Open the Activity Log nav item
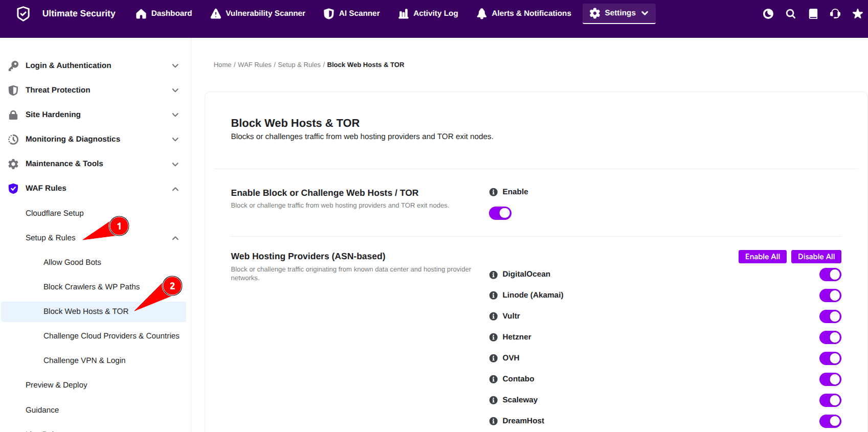The height and width of the screenshot is (432, 868). 429,13
